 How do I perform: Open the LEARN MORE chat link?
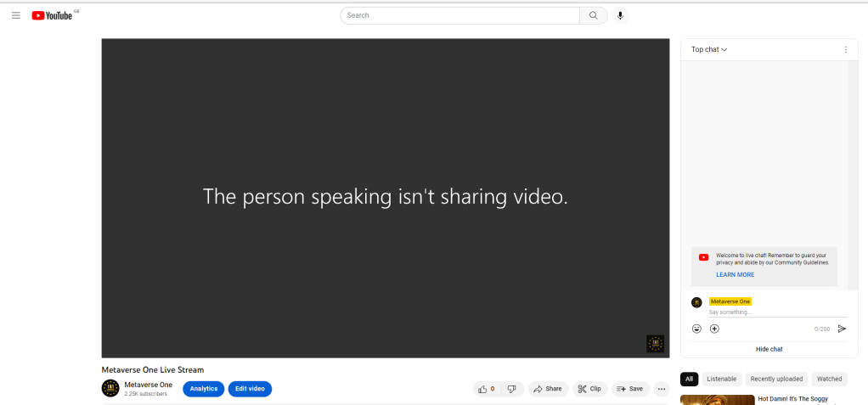pos(735,275)
